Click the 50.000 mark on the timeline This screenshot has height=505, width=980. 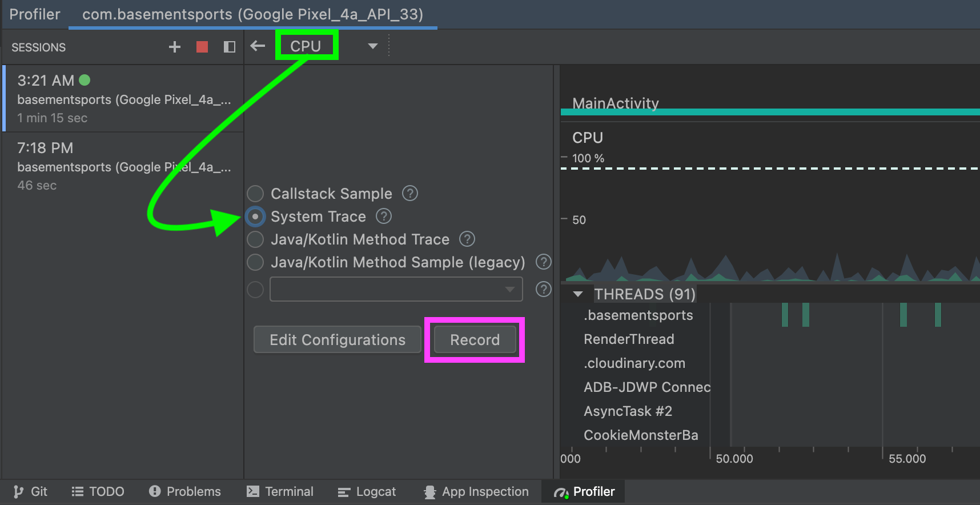click(734, 458)
